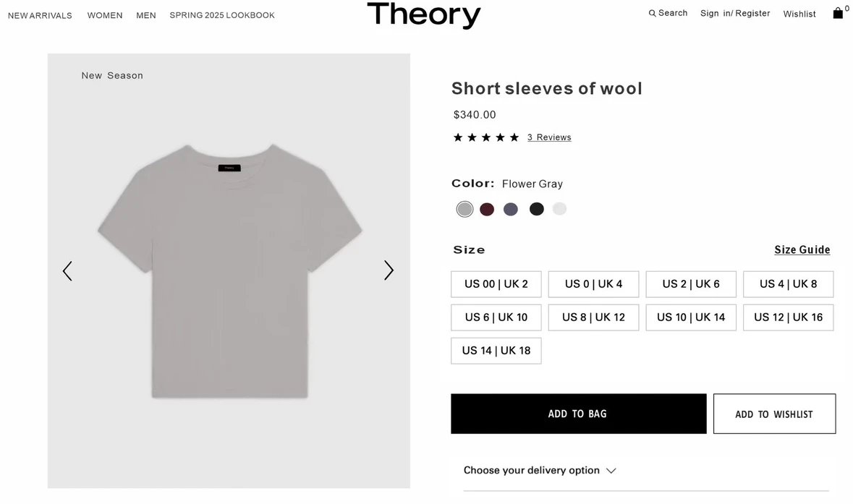Choose size US 12 | UK 16
The image size is (853, 504).
(x=788, y=317)
